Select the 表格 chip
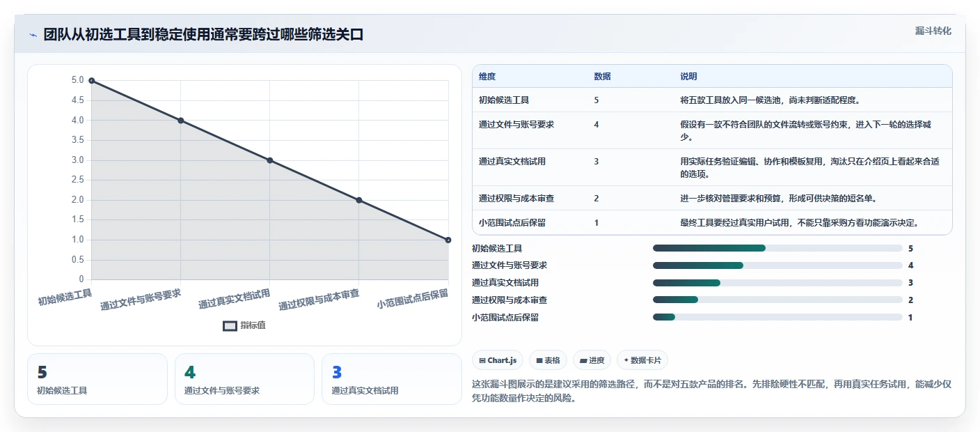This screenshot has width=980, height=432. point(548,360)
